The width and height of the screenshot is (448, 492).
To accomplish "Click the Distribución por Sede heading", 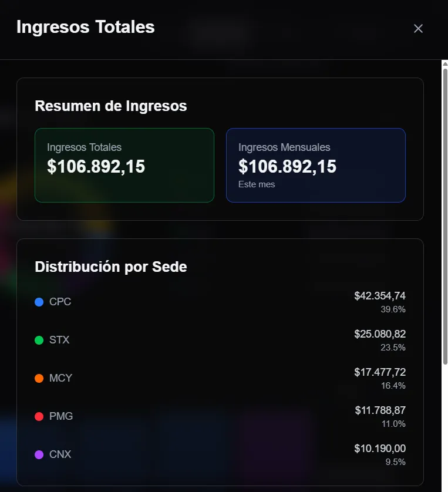I will coord(111,267).
